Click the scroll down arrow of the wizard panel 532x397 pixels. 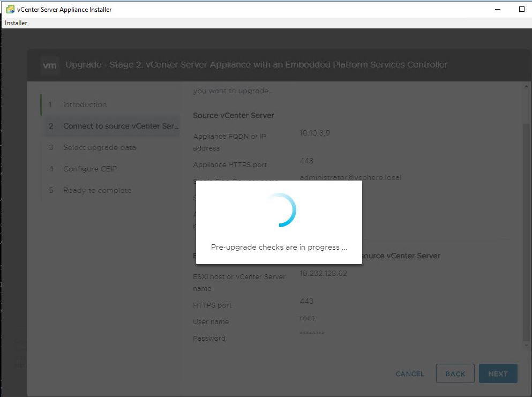pos(526,348)
